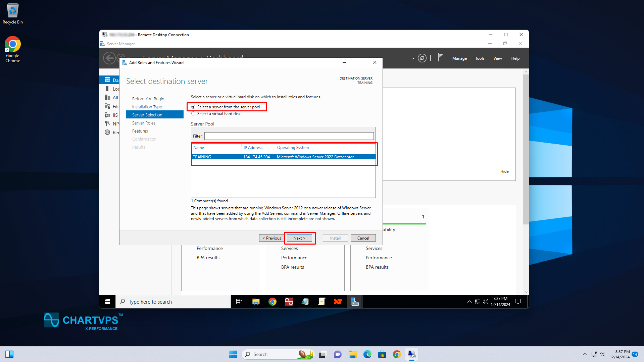Open Local Server in sidebar
644x362 pixels.
click(x=111, y=89)
